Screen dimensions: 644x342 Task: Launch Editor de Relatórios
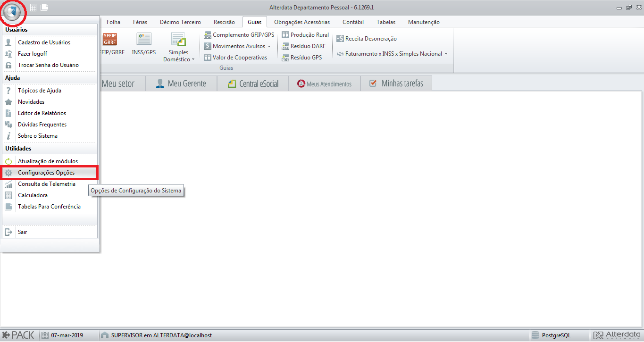pos(50,113)
